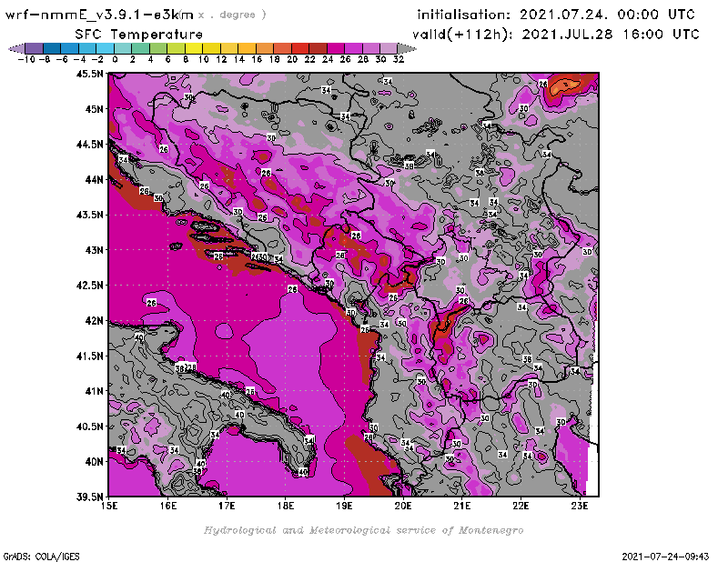728x562 pixels.
Task: Click the longitude label 23E
Action: pyautogui.click(x=580, y=506)
